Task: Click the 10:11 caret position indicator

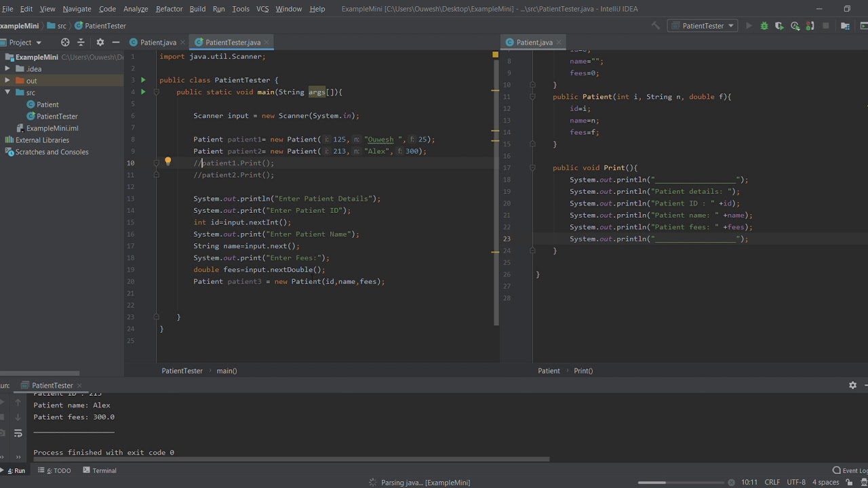Action: [x=749, y=483]
